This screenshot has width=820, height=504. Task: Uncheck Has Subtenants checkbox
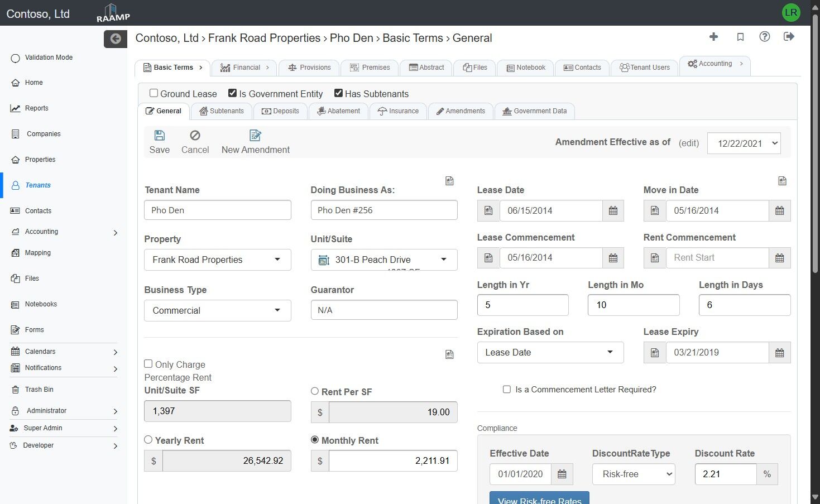click(x=338, y=93)
